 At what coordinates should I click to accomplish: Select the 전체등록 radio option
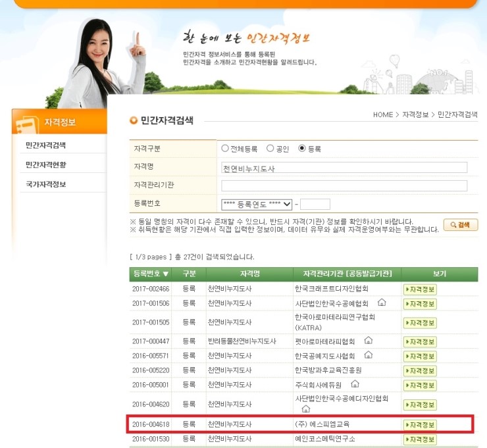point(225,149)
